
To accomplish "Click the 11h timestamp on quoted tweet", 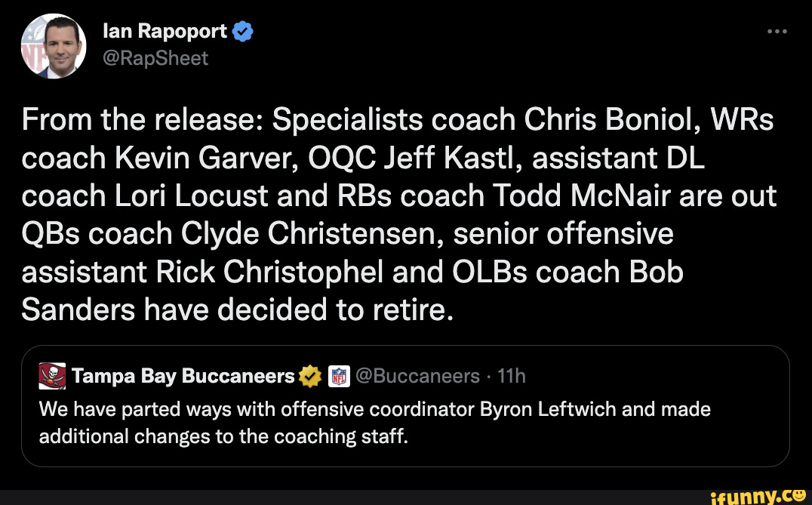I will pyautogui.click(x=512, y=376).
